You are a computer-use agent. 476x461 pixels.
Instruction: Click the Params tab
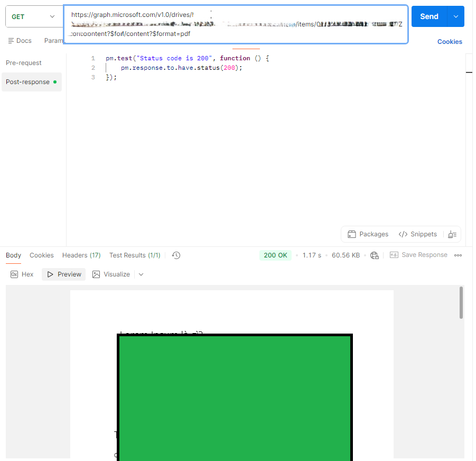pyautogui.click(x=54, y=41)
